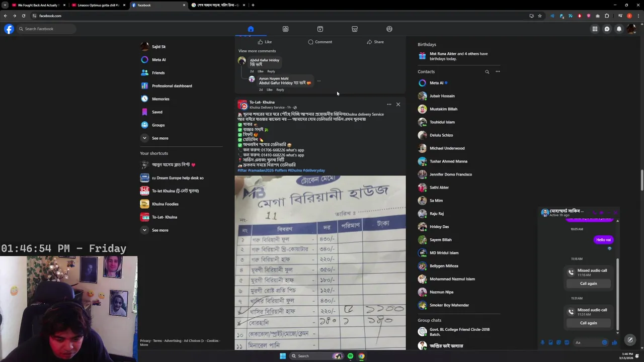Click the Share button on the post

pyautogui.click(x=375, y=42)
